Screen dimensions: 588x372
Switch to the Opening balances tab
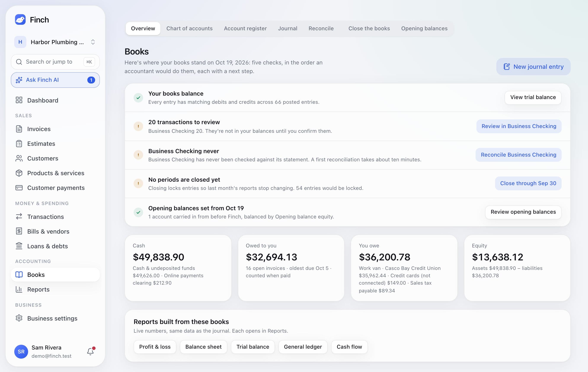click(x=424, y=28)
